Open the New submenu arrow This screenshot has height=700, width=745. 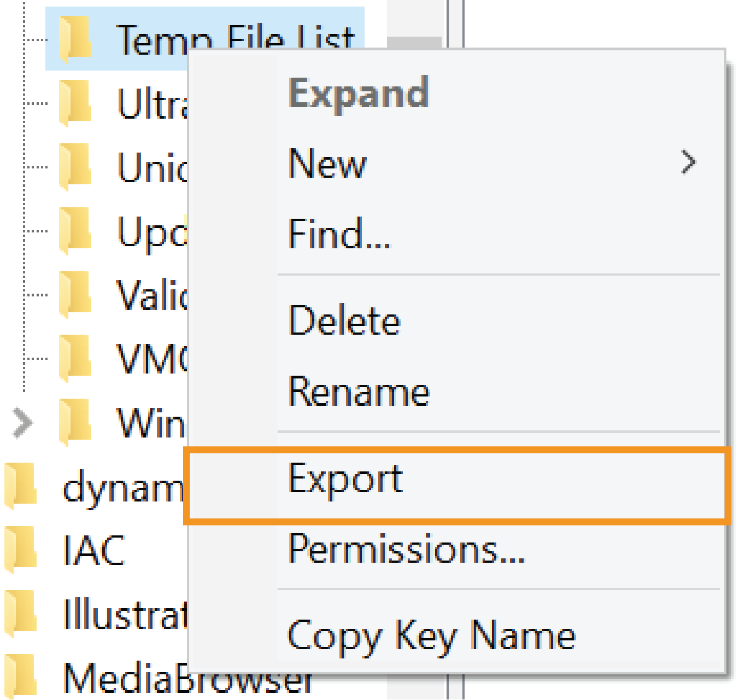[690, 162]
